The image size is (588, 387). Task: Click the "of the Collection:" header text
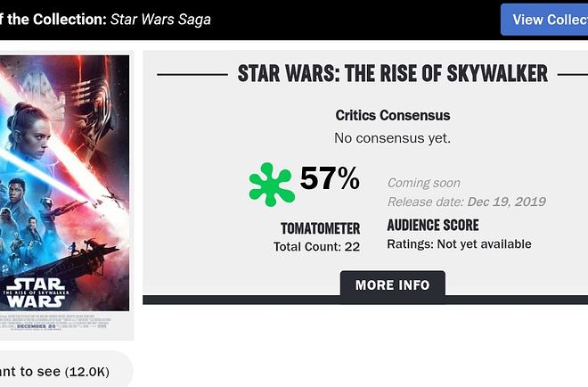coord(53,19)
